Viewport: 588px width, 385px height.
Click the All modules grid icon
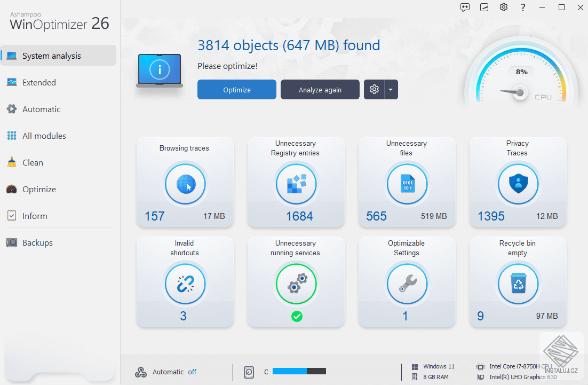point(12,136)
